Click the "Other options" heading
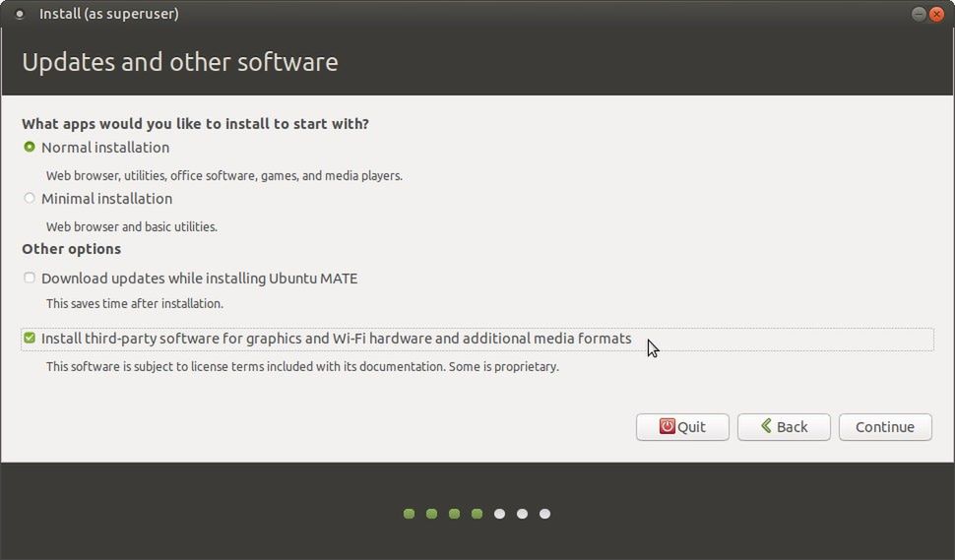The image size is (955, 560). click(x=71, y=249)
